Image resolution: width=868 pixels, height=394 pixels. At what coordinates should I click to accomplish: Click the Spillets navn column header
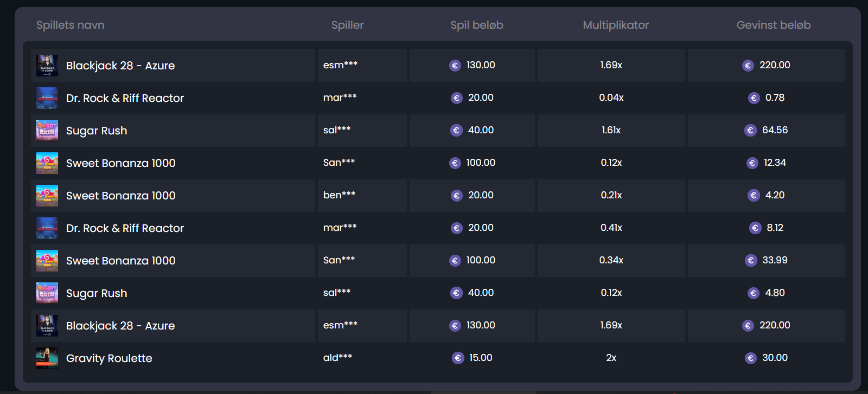pos(71,25)
